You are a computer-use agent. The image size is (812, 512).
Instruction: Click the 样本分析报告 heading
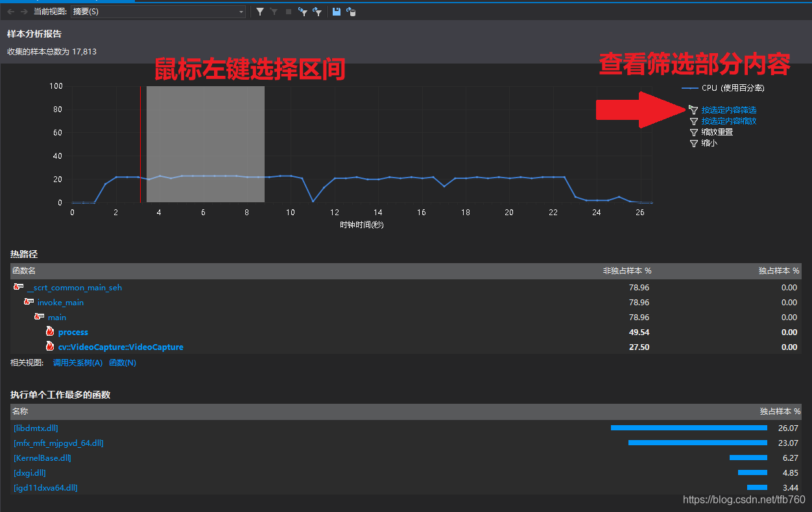[x=34, y=34]
